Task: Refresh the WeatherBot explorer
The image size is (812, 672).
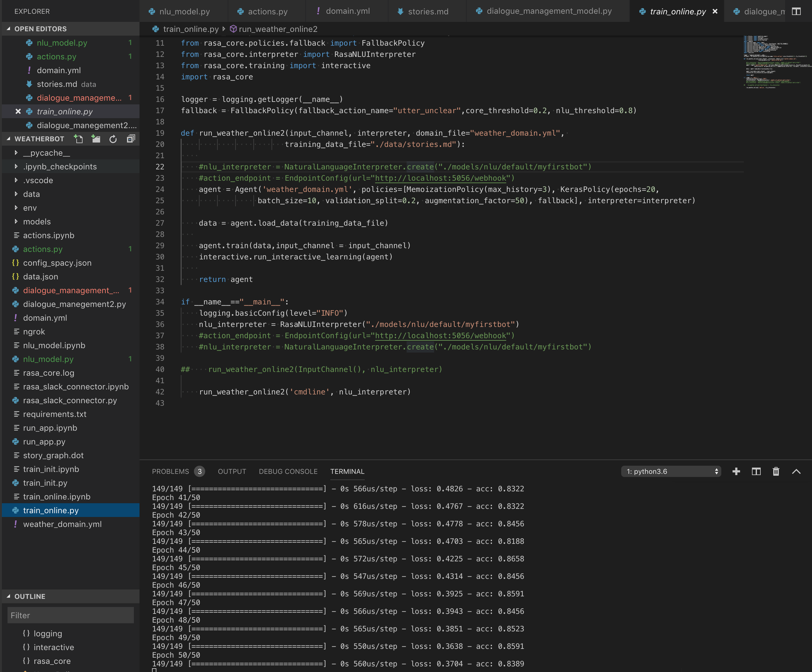Action: point(113,139)
